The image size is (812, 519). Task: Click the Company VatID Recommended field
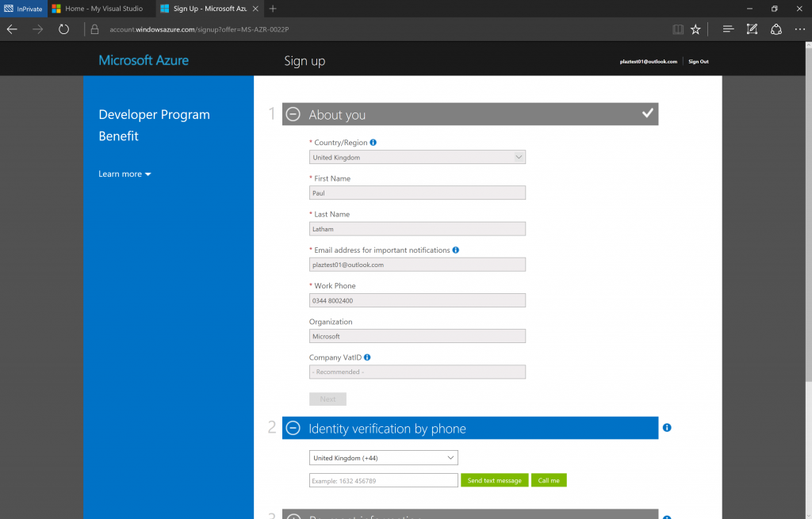[417, 372]
